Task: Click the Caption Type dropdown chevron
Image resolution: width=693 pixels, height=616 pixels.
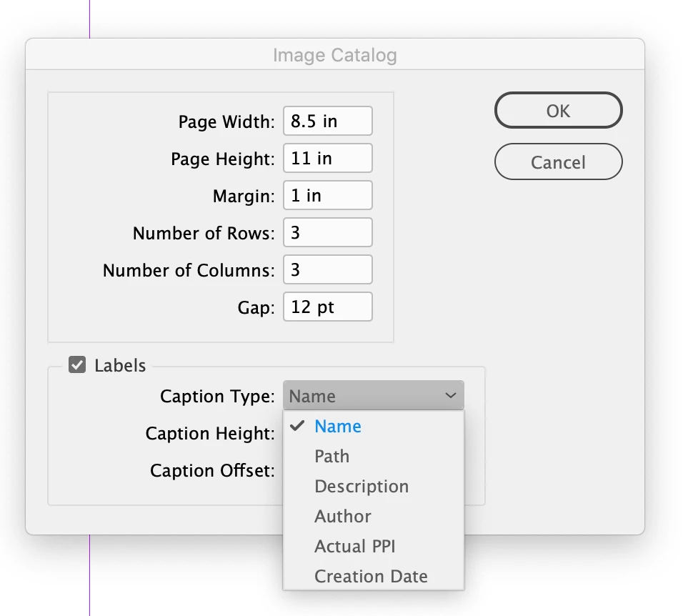Action: click(450, 396)
